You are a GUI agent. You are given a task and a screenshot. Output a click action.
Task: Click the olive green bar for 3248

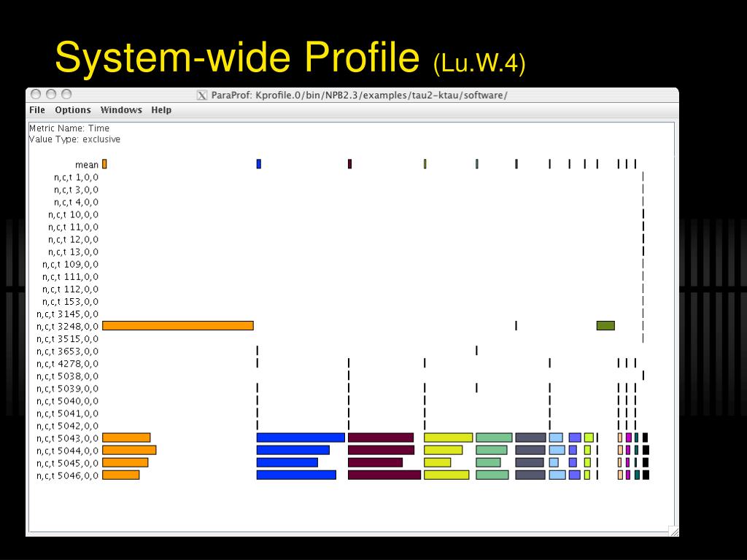click(x=605, y=326)
